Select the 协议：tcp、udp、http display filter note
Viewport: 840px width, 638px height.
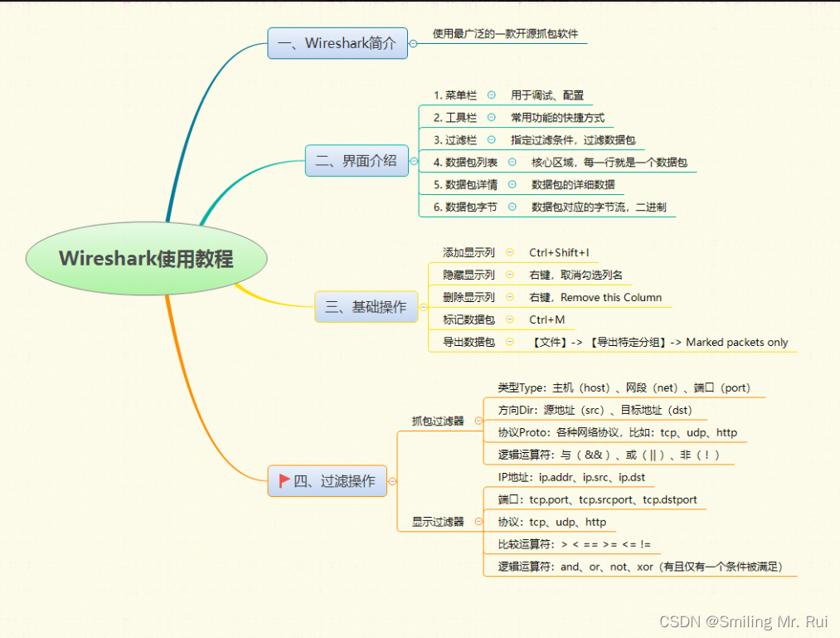click(551, 522)
